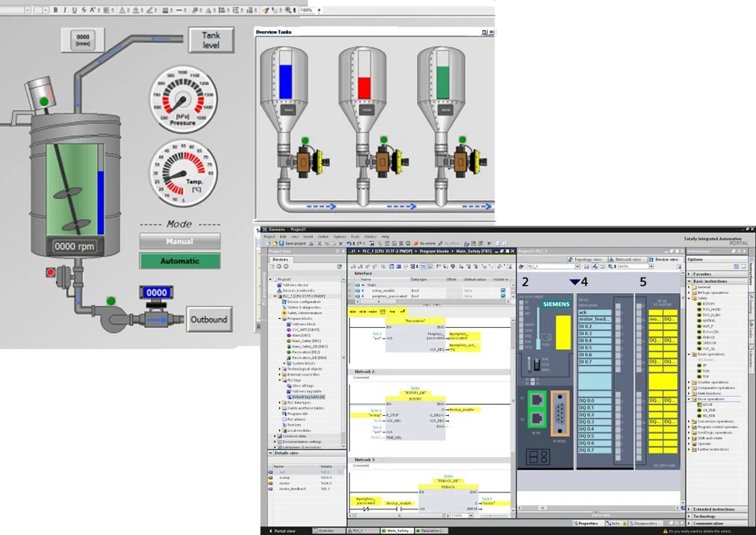
Task: Toggle bold formatting in the HMI editor toolbar
Action: coord(55,10)
